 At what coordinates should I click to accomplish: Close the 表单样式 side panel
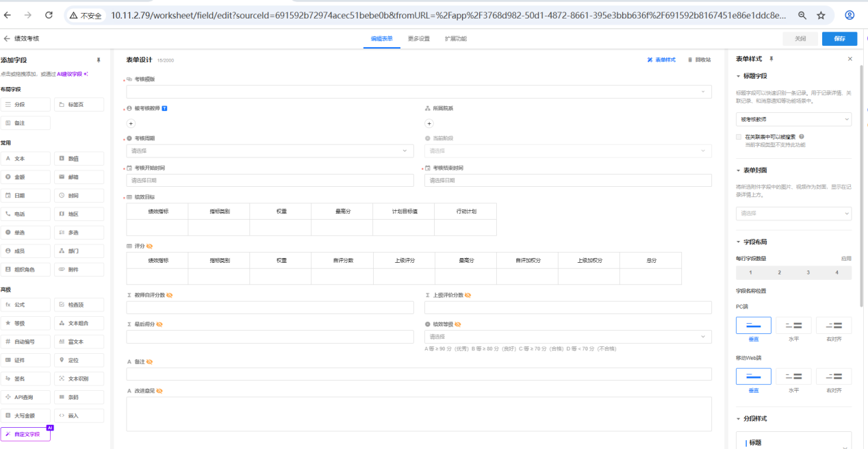pos(850,60)
